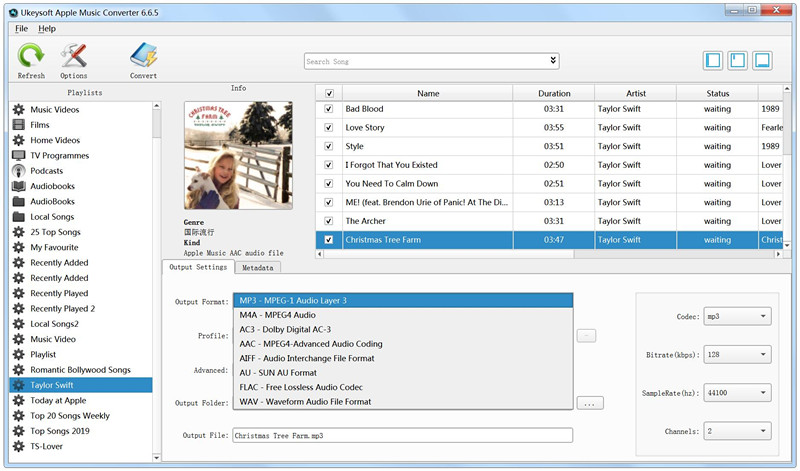Click the Refresh toolbar icon
Image resolution: width=800 pixels, height=471 pixels.
pyautogui.click(x=31, y=56)
